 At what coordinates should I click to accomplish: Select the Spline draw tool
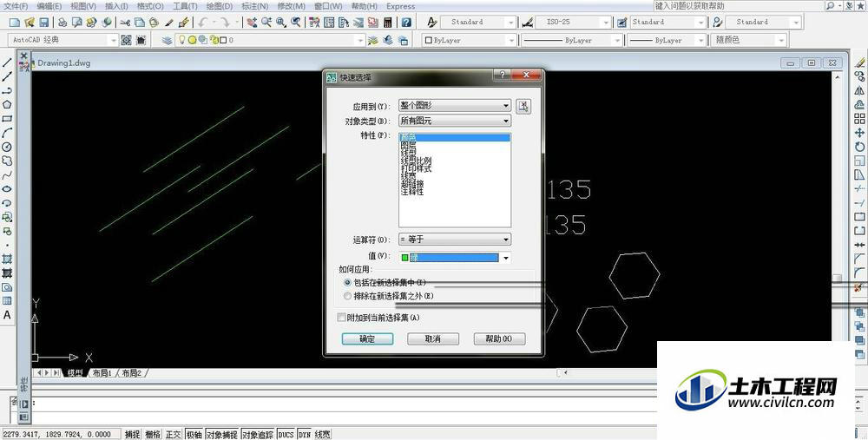(x=7, y=175)
